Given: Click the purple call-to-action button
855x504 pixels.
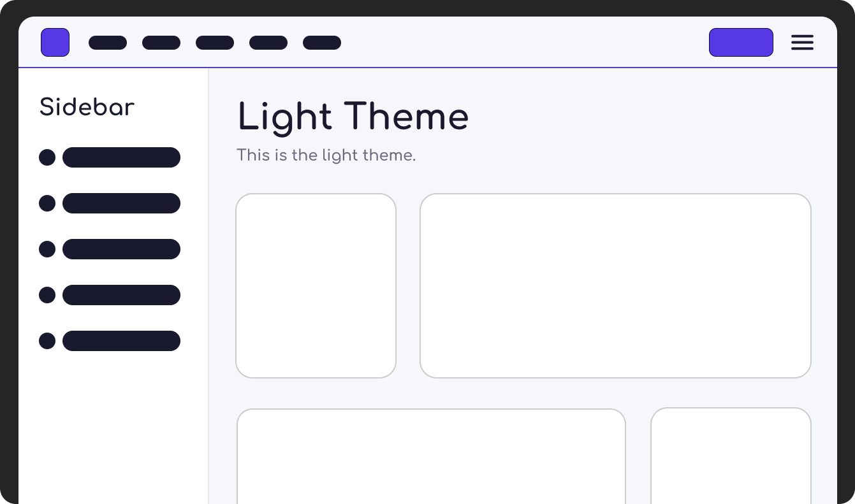Looking at the screenshot, I should [x=741, y=42].
